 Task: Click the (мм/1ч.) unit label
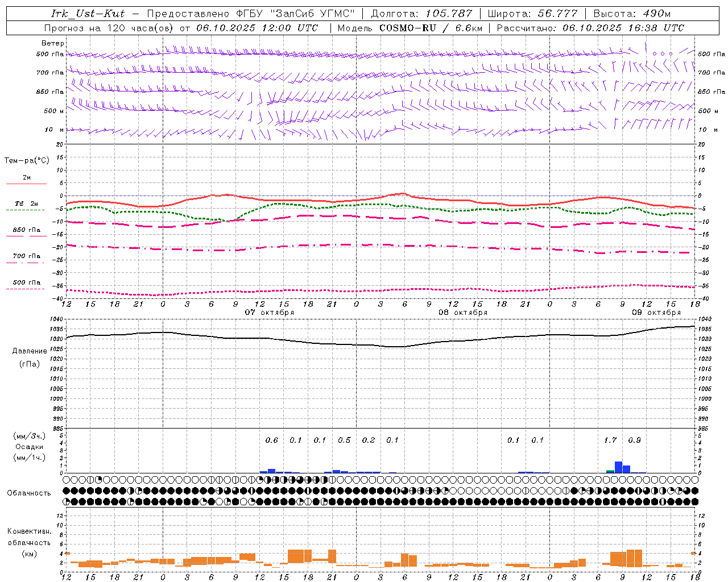tap(29, 458)
